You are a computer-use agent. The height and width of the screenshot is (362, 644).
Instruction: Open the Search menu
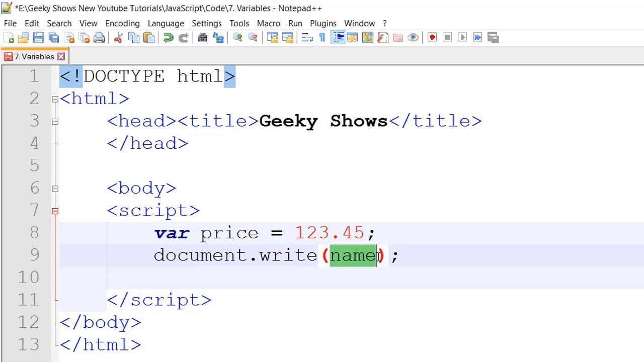[x=59, y=23]
